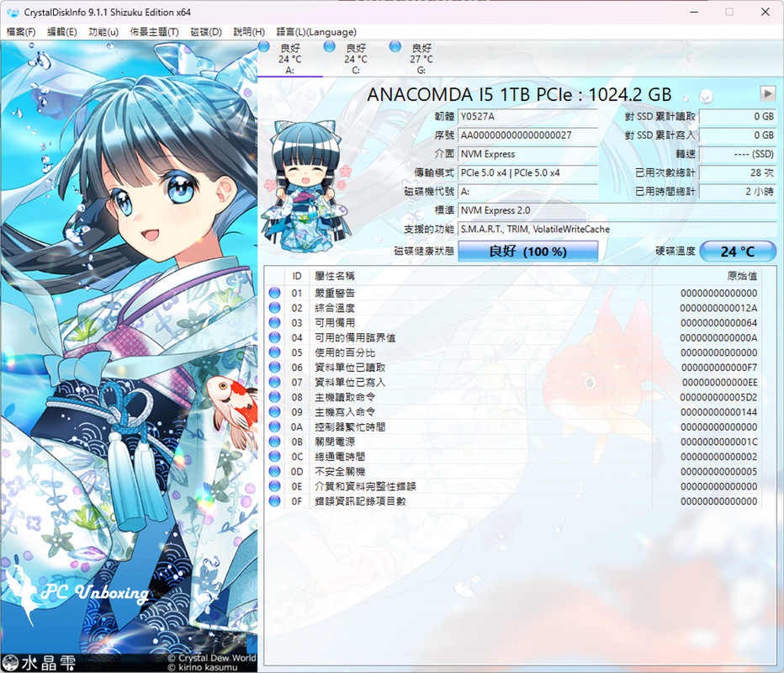Screen dimensions: 784x673
Task: Click raw value 0000000000001C
Action: pos(719,442)
